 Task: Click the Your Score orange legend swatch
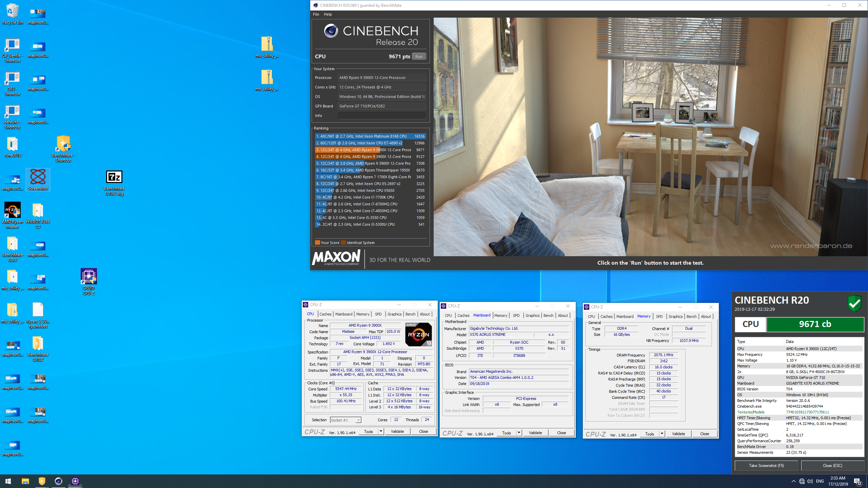(x=317, y=243)
